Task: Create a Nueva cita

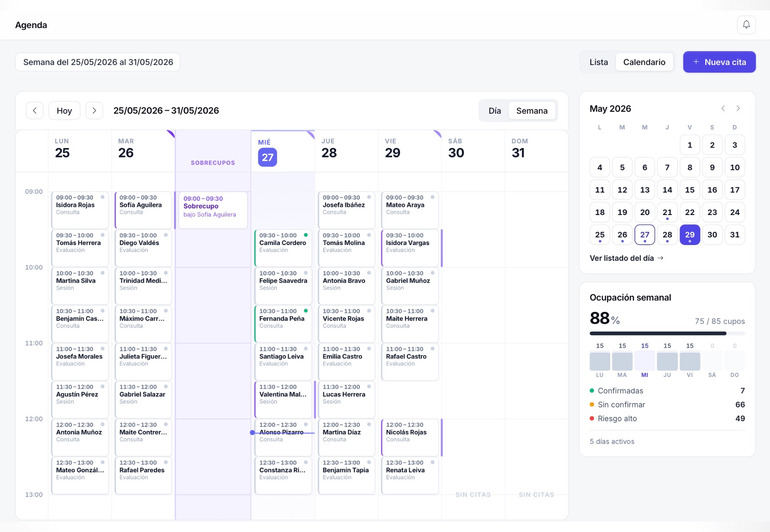Action: (x=719, y=62)
